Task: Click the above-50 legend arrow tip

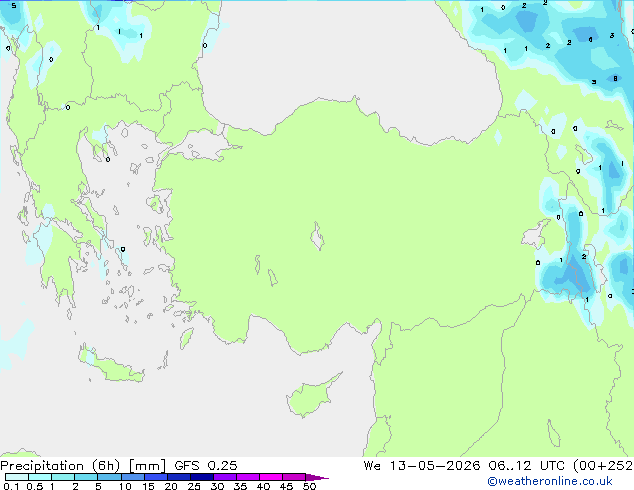Action: click(x=317, y=477)
